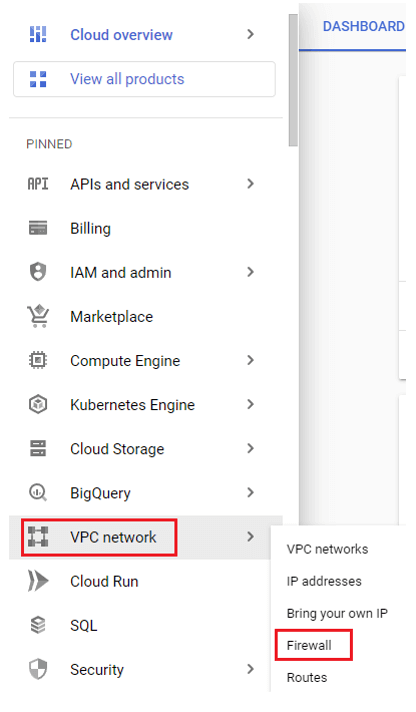Click the navigation menu scrollbar
The width and height of the screenshot is (416, 712).
pyautogui.click(x=293, y=80)
